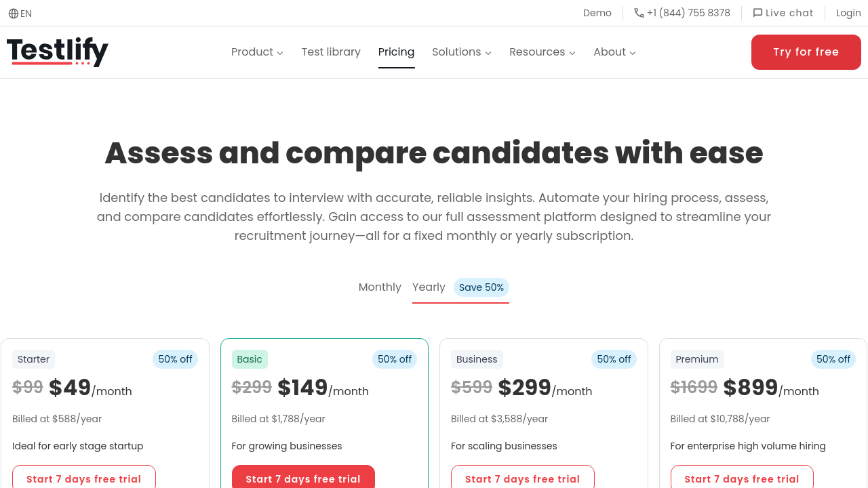Viewport: 868px width, 488px height.
Task: Click the globe language icon
Action: pos(14,14)
